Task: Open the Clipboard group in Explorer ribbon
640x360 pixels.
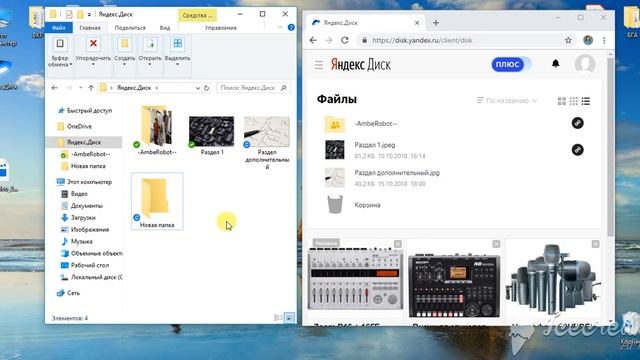Action: [60, 53]
